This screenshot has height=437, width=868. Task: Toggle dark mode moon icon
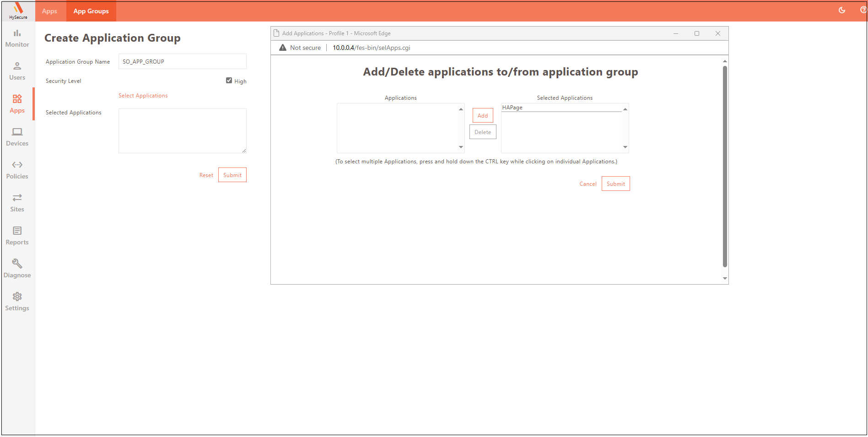pyautogui.click(x=841, y=10)
